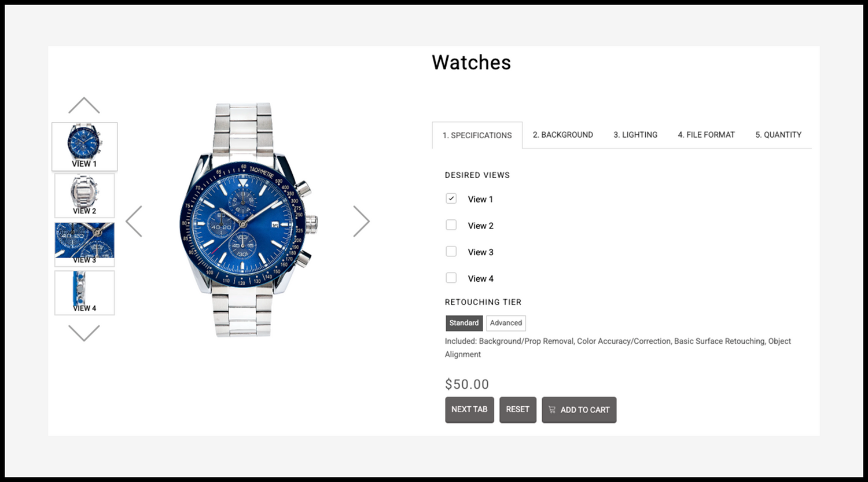Click the Next Tab button
This screenshot has height=482, width=868.
point(469,410)
